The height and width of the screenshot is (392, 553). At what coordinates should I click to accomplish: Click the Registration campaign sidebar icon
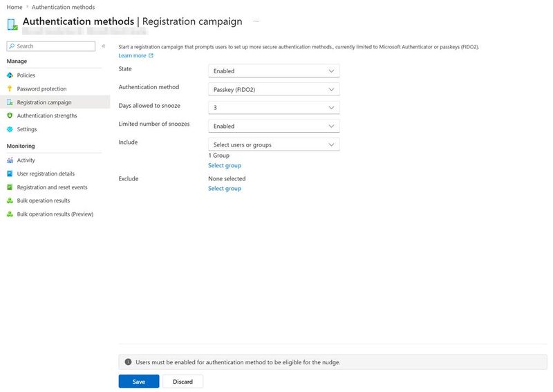pyautogui.click(x=10, y=102)
